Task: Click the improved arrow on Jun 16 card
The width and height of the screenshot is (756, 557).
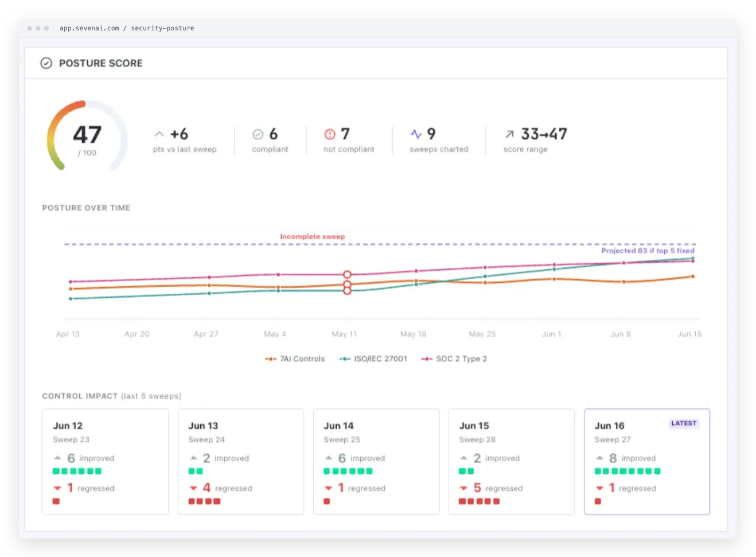Action: [x=599, y=458]
